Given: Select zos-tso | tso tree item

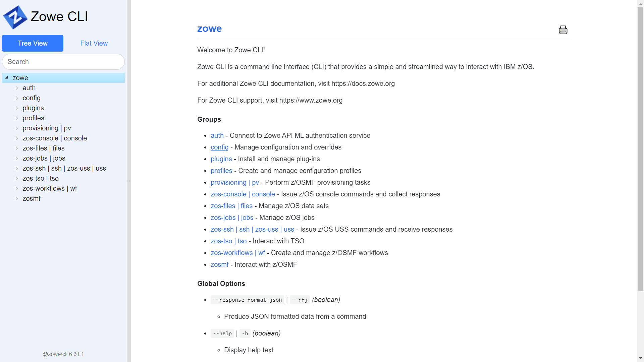Looking at the screenshot, I should [x=41, y=178].
